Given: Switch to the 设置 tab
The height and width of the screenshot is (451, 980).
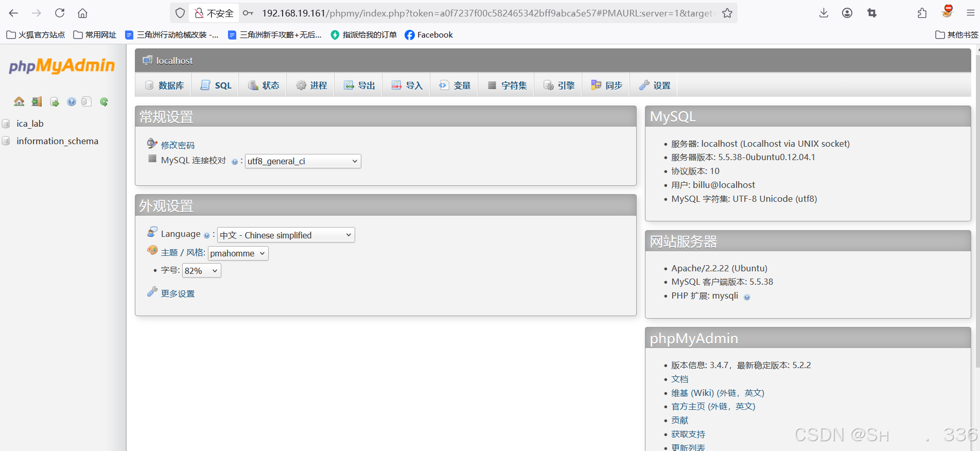Looking at the screenshot, I should point(654,85).
